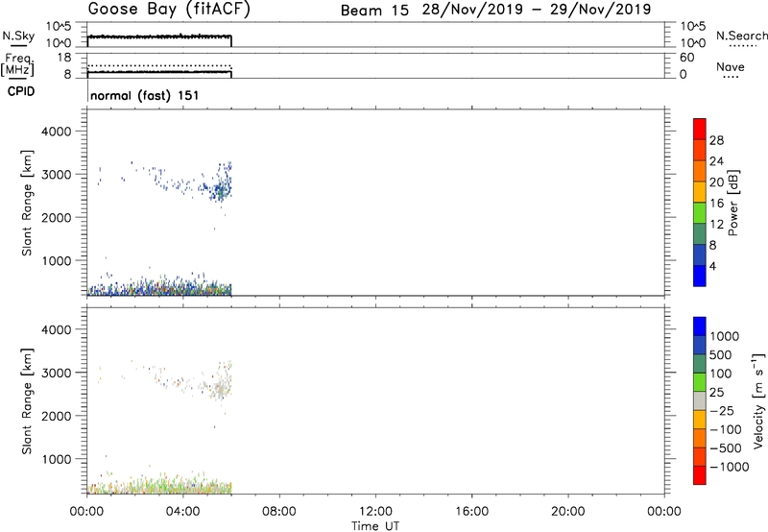768x532 pixels.
Task: Pick the light green 12–16 dB Power segment
Action: [700, 213]
